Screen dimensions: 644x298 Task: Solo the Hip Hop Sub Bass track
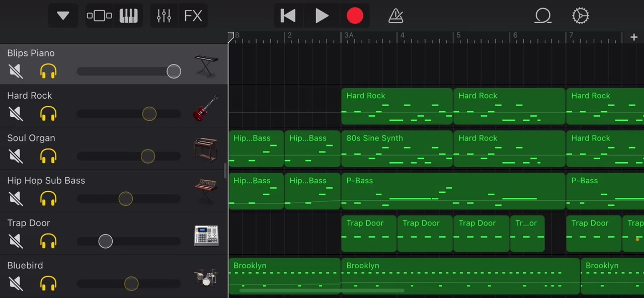[x=48, y=199]
